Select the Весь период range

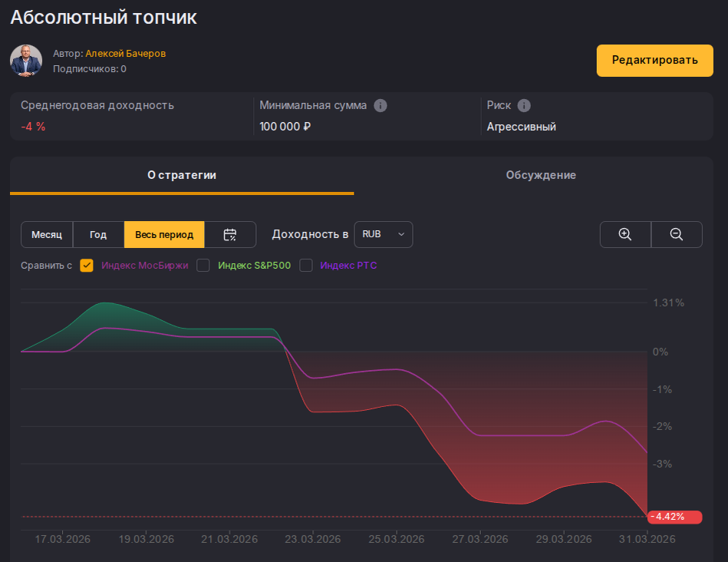coord(164,234)
